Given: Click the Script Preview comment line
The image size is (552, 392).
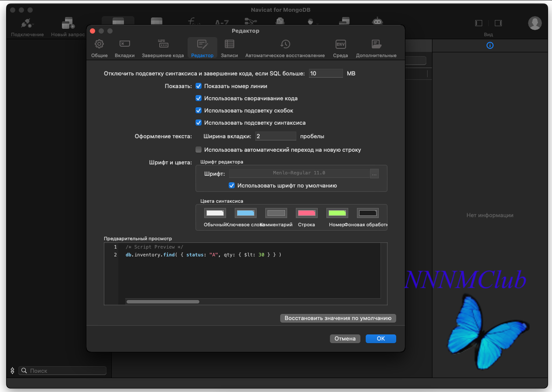Looking at the screenshot, I should pyautogui.click(x=154, y=247).
